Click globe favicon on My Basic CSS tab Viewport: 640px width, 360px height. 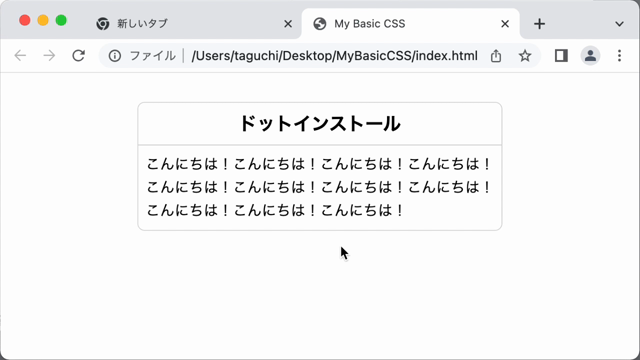(320, 24)
